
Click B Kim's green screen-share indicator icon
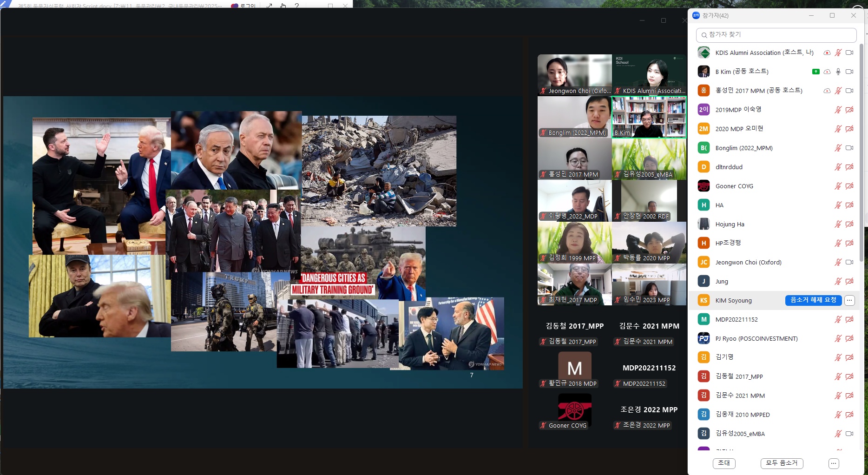click(815, 72)
